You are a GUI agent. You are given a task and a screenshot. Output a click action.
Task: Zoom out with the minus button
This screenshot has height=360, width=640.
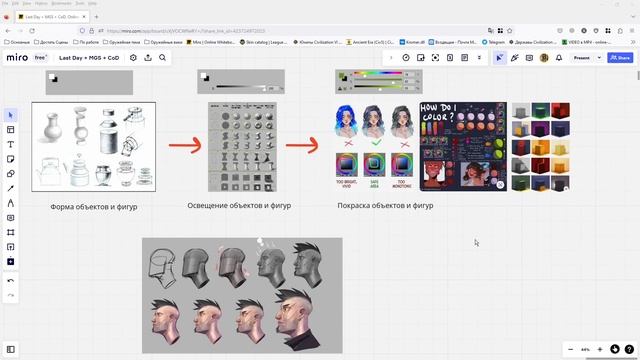tap(571, 349)
